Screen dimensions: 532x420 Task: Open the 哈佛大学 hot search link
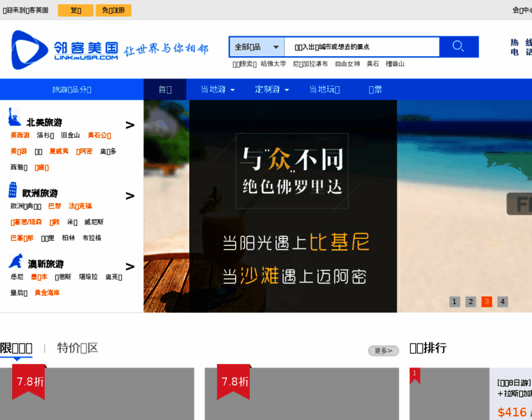pos(273,64)
